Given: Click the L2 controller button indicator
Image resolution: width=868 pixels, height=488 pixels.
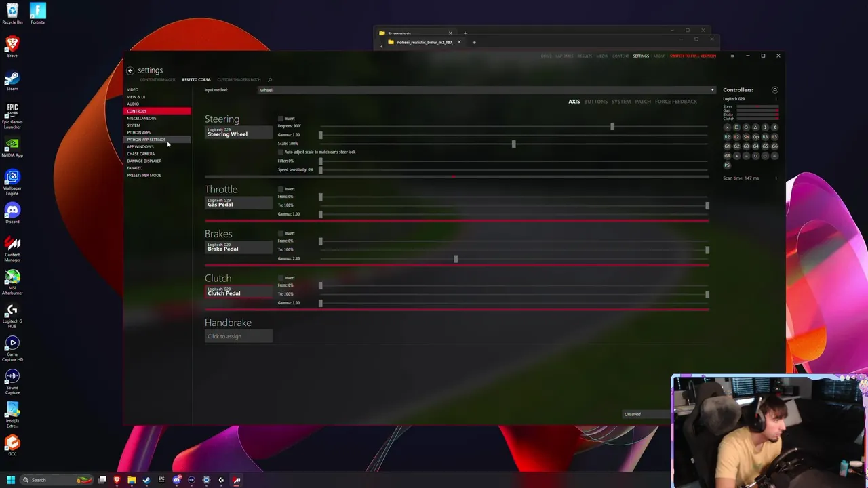Looking at the screenshot, I should pos(736,137).
